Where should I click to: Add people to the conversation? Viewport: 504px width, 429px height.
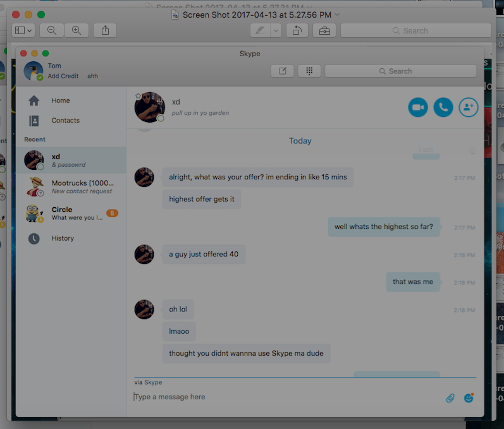point(469,107)
